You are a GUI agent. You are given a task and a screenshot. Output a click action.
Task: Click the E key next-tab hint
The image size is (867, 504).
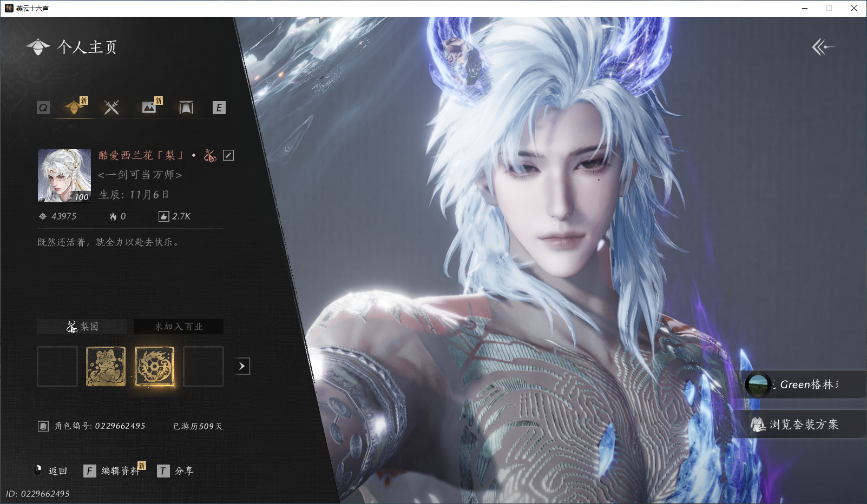(219, 108)
